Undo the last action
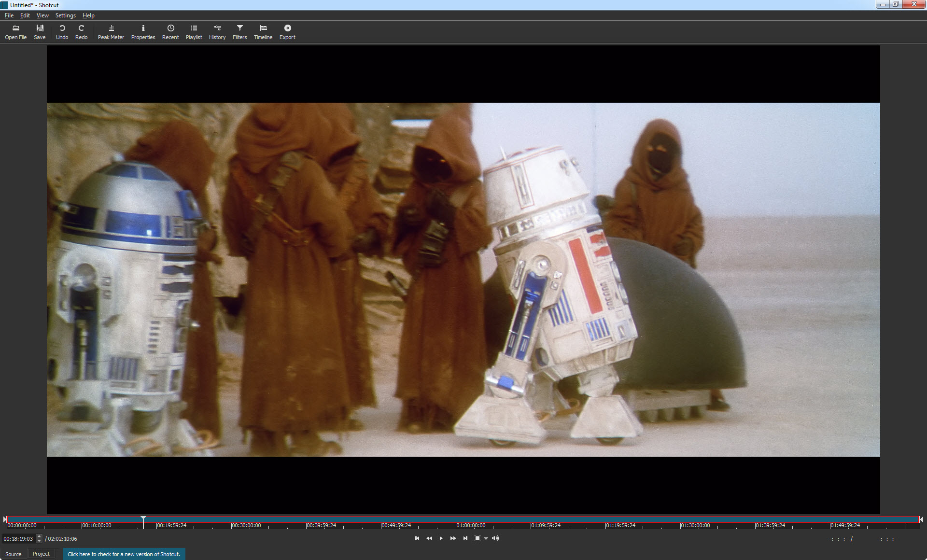This screenshot has height=560, width=927. tap(62, 32)
